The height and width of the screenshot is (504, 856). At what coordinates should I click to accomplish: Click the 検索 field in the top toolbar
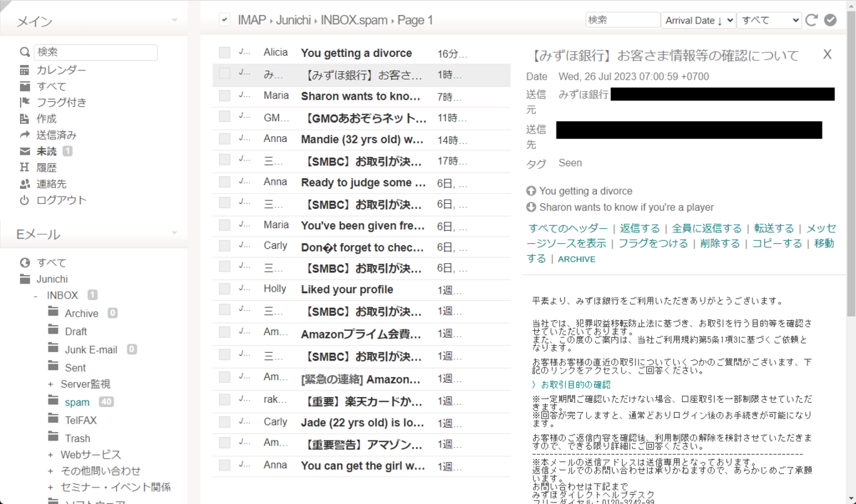[x=623, y=20]
